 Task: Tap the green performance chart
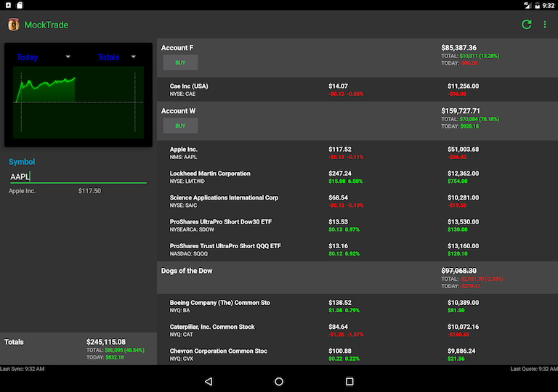78,102
